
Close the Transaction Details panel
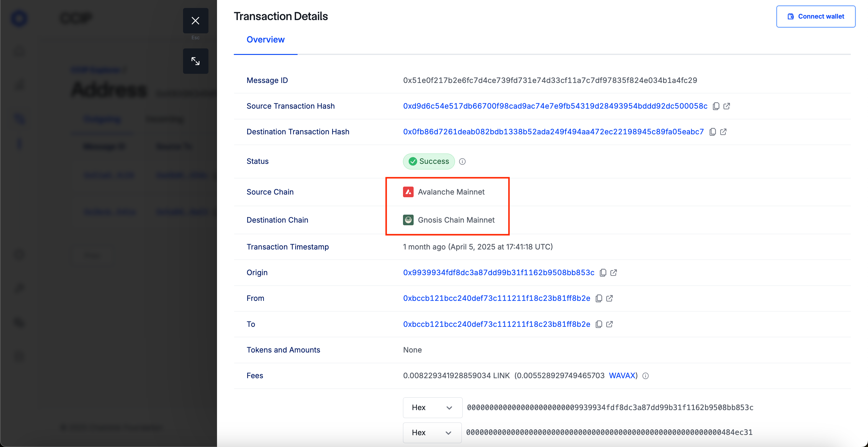point(195,21)
